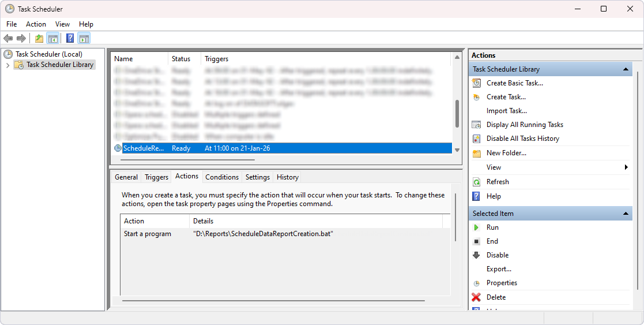Select Task Scheduler (Local) root node

click(49, 54)
